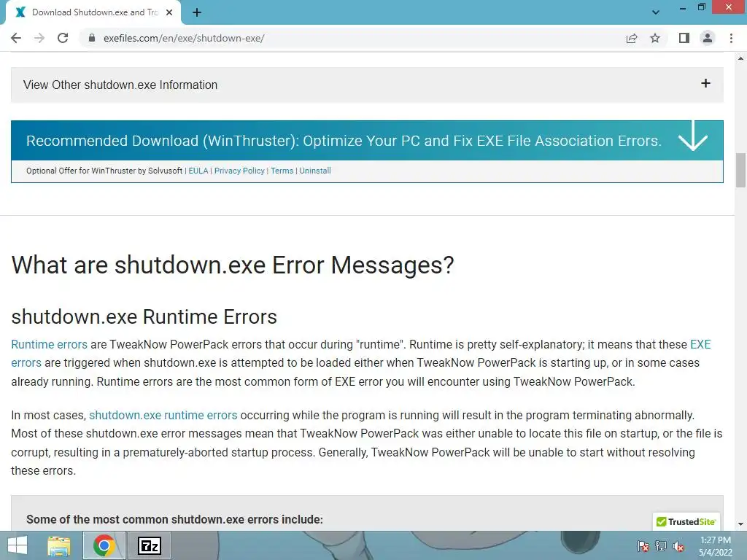
Task: Click 'Optional Offer for WinThruster by Solvusoft' text
Action: pos(104,171)
